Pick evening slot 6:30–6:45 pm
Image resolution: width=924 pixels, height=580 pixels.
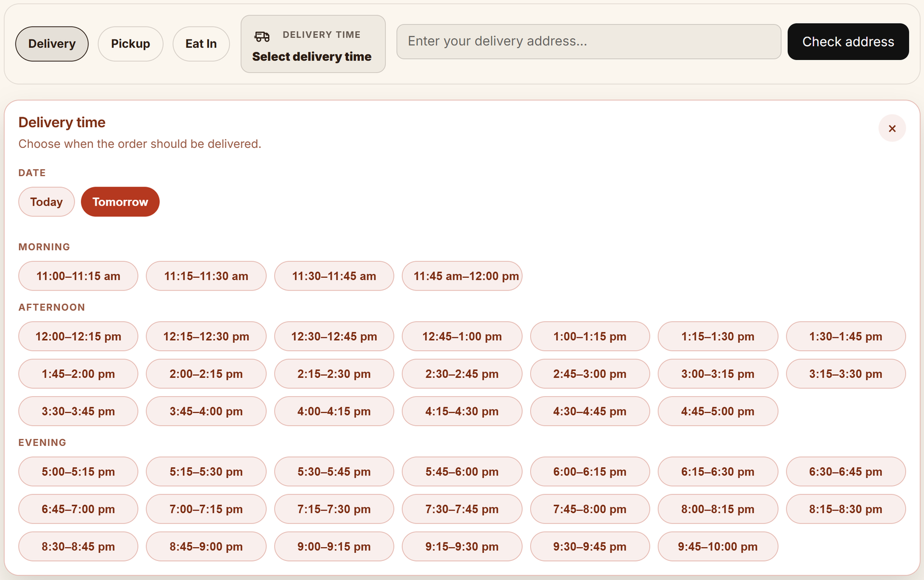coord(846,471)
